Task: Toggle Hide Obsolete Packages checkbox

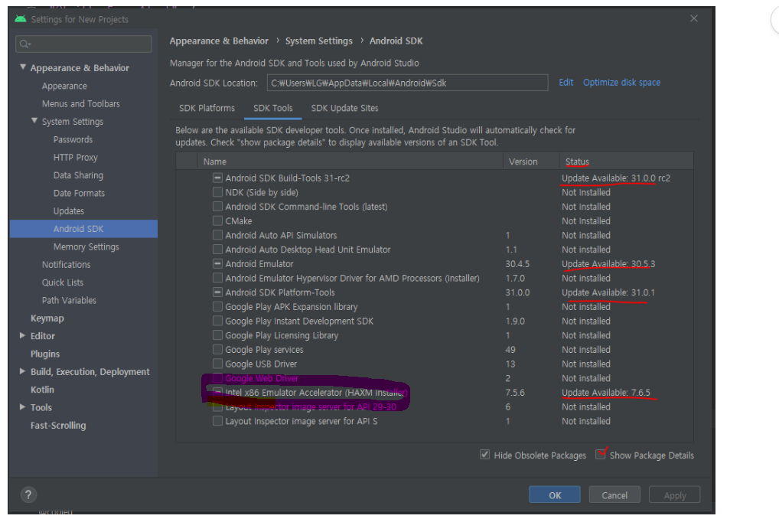Action: tap(485, 455)
